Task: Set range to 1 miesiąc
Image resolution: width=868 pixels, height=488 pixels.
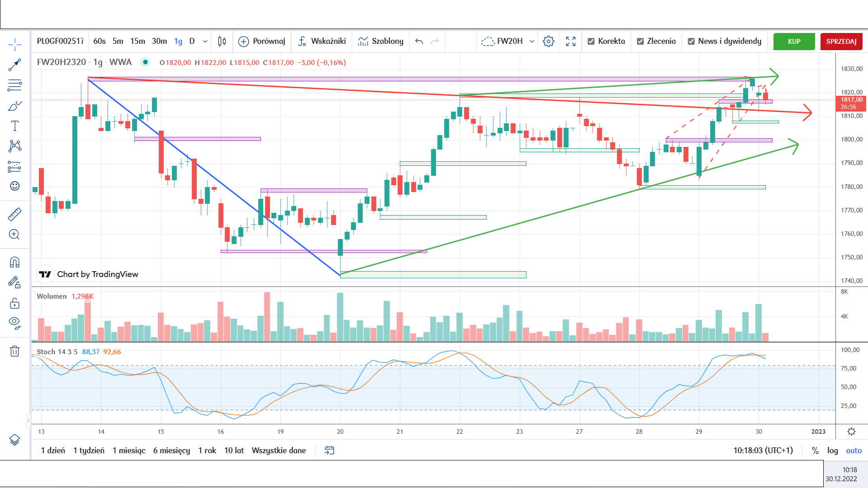Action: (129, 450)
